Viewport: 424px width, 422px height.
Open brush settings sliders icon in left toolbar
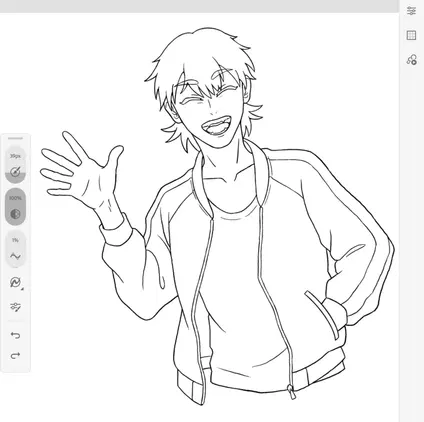click(15, 307)
